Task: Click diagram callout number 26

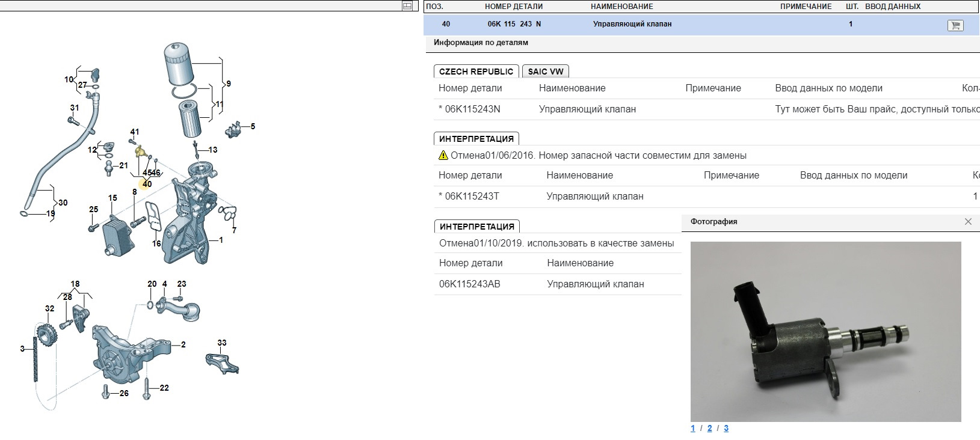Action: (x=124, y=394)
